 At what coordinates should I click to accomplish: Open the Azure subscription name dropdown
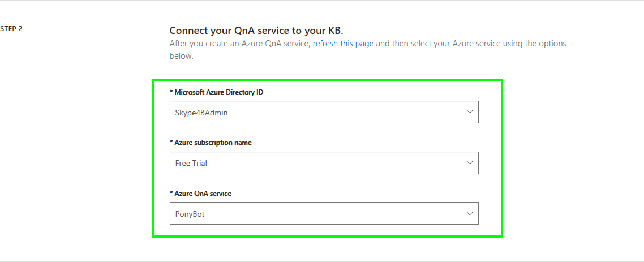pyautogui.click(x=324, y=163)
